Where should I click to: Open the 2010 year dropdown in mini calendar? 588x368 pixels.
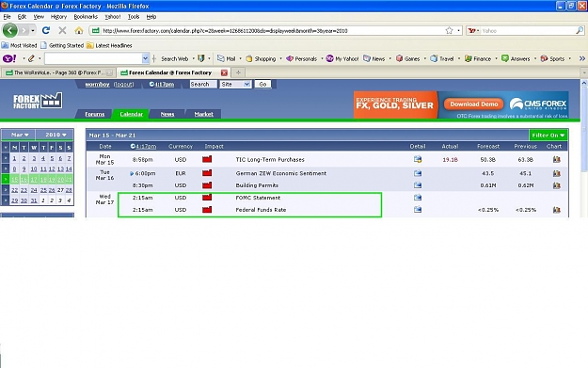pos(56,135)
